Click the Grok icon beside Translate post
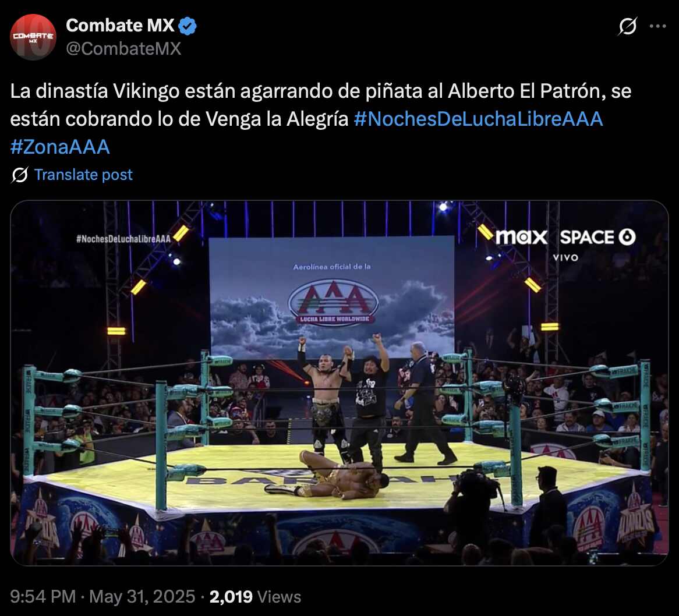This screenshot has height=616, width=679. (19, 175)
